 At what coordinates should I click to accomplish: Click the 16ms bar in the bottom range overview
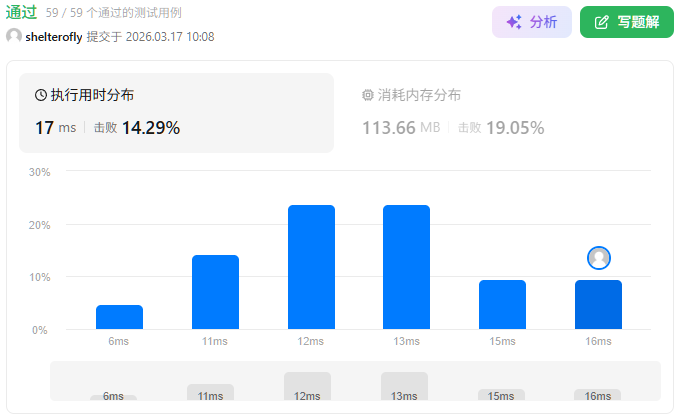coord(597,395)
